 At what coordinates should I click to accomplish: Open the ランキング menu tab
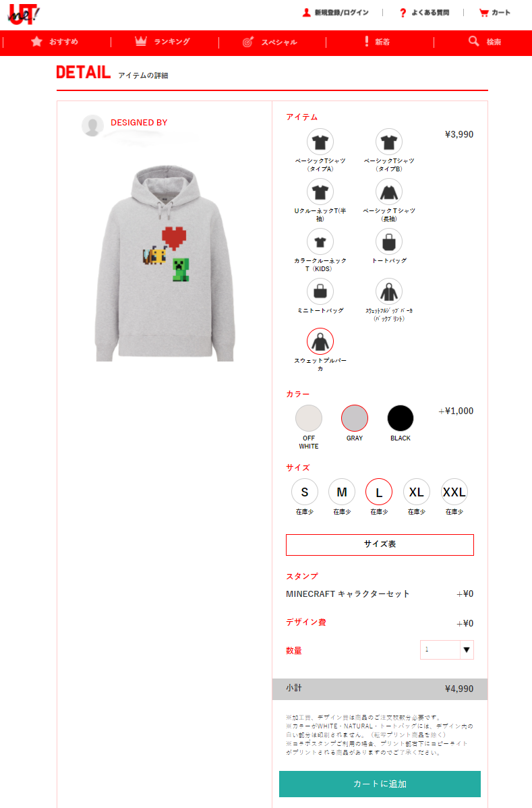tap(162, 42)
